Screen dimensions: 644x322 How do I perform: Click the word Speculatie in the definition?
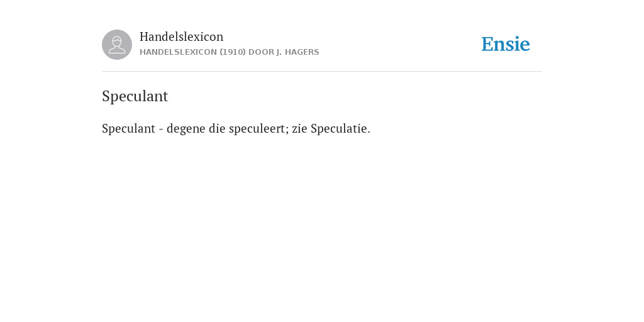pyautogui.click(x=339, y=128)
